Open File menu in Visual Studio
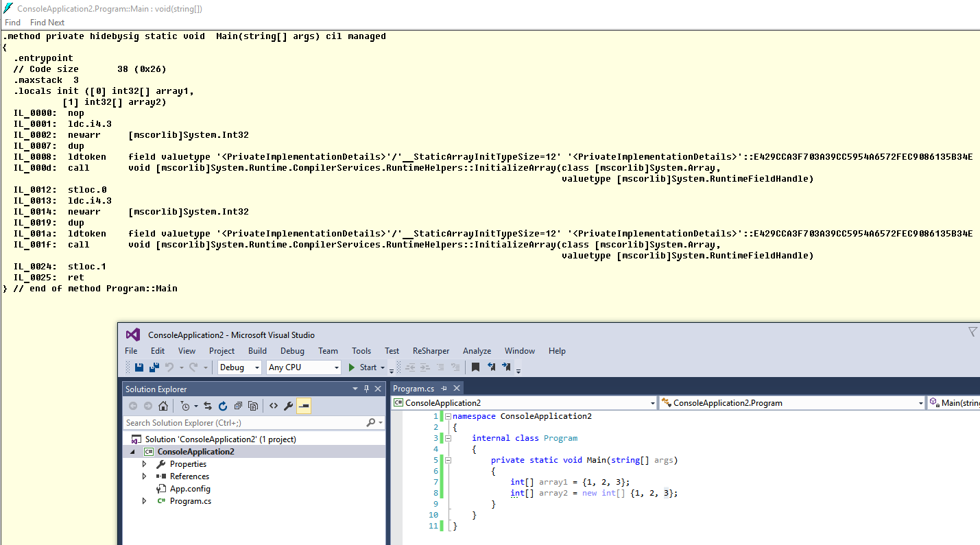The height and width of the screenshot is (545, 980). click(131, 351)
